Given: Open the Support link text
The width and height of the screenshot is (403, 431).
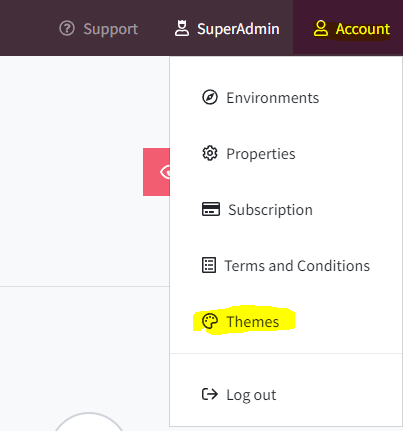Looking at the screenshot, I should (111, 29).
